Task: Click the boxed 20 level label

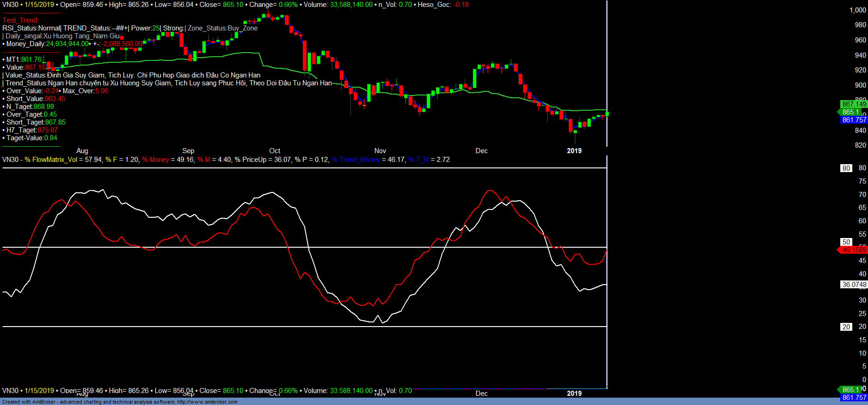Action: point(846,327)
